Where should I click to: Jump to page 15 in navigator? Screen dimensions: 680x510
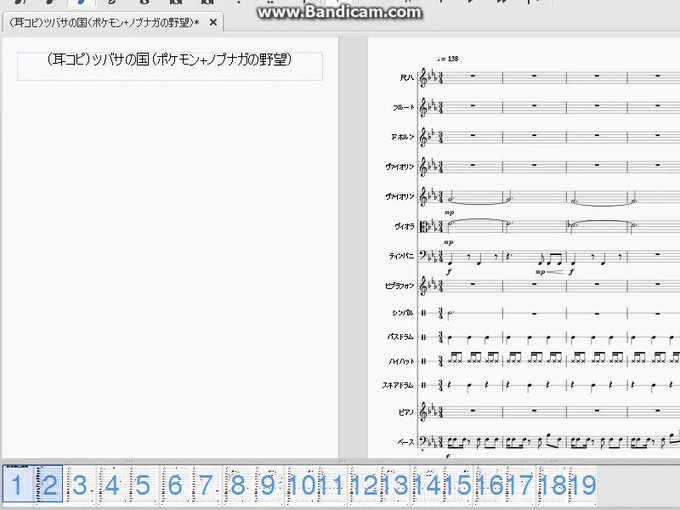tap(458, 484)
